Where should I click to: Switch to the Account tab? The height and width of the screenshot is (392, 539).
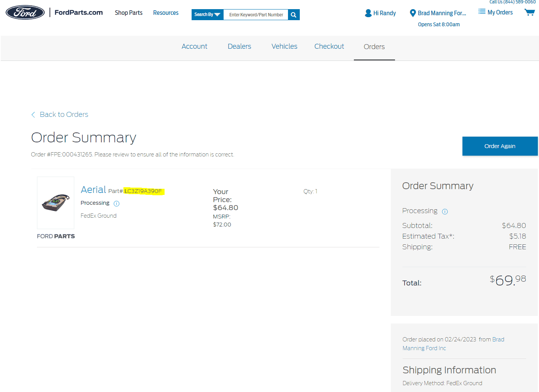click(194, 46)
